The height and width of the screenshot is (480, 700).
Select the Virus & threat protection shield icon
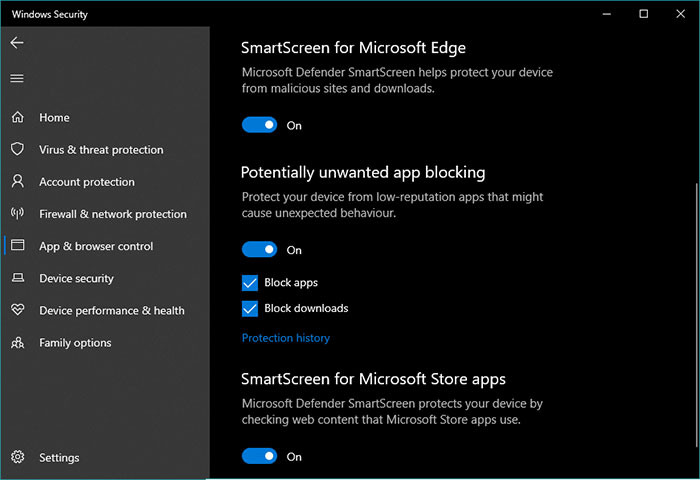pos(17,149)
